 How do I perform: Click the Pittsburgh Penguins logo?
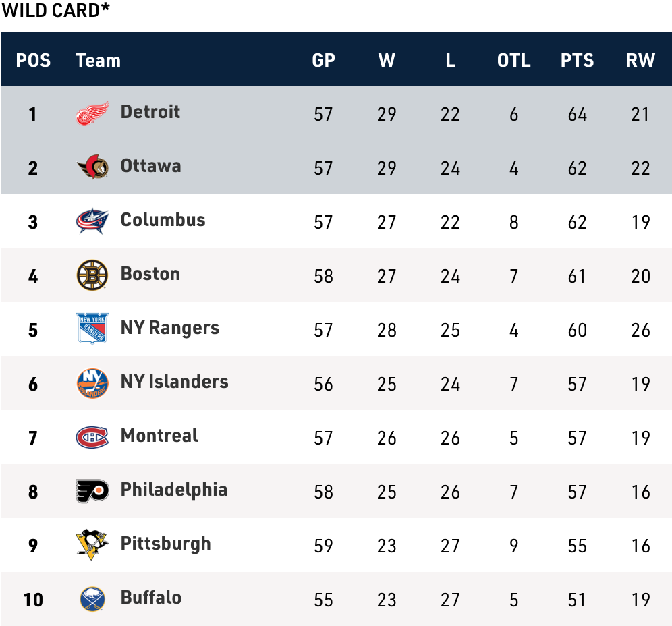[92, 545]
